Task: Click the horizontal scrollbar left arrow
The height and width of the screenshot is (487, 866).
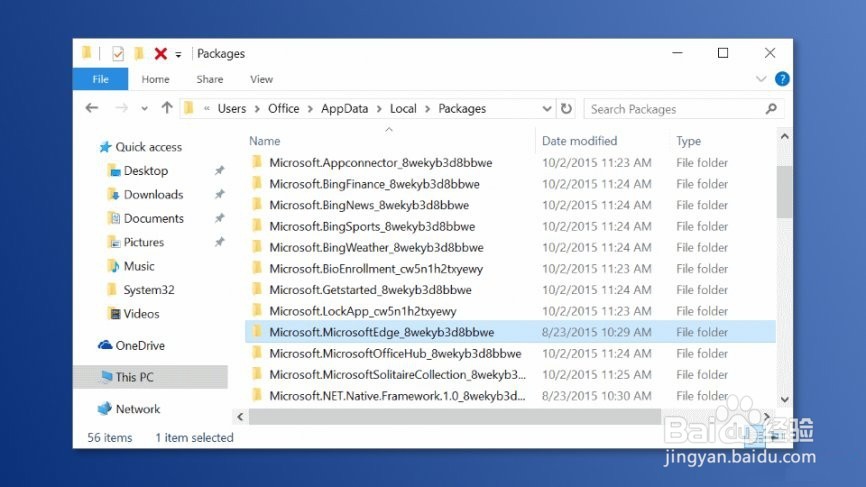Action: tap(240, 416)
